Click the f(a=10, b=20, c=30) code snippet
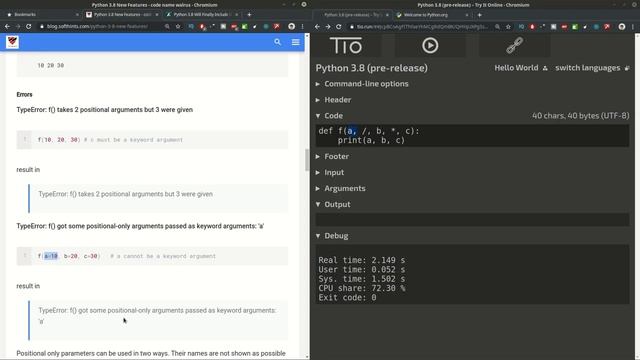 [152, 256]
